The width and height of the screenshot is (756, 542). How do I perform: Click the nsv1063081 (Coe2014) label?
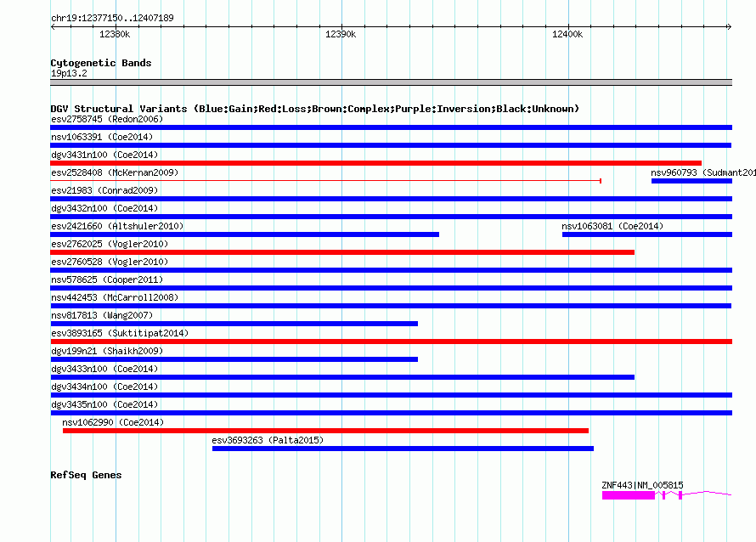(x=612, y=226)
